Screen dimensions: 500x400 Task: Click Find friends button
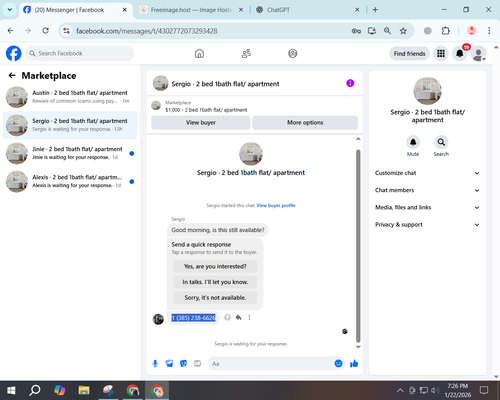[409, 53]
